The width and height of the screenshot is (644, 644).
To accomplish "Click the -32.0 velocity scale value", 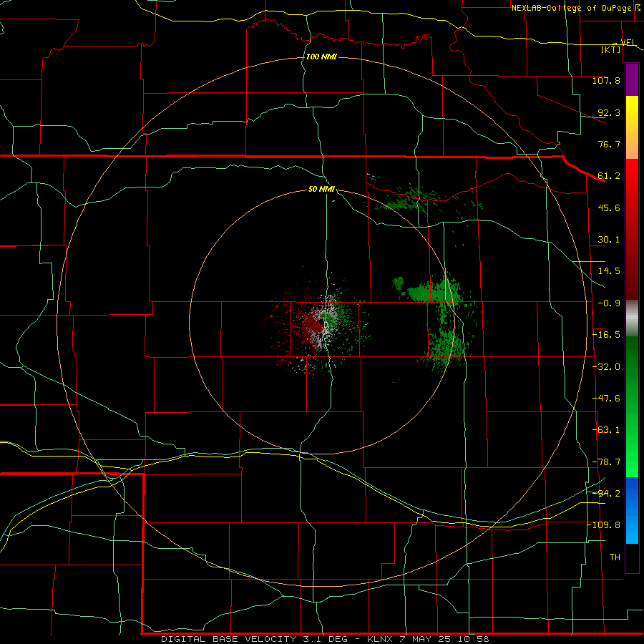I will [606, 367].
